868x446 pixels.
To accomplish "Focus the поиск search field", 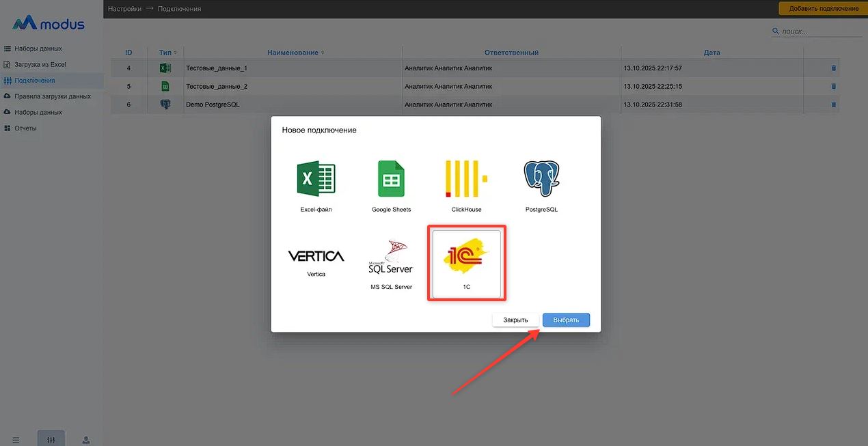I will pos(820,31).
